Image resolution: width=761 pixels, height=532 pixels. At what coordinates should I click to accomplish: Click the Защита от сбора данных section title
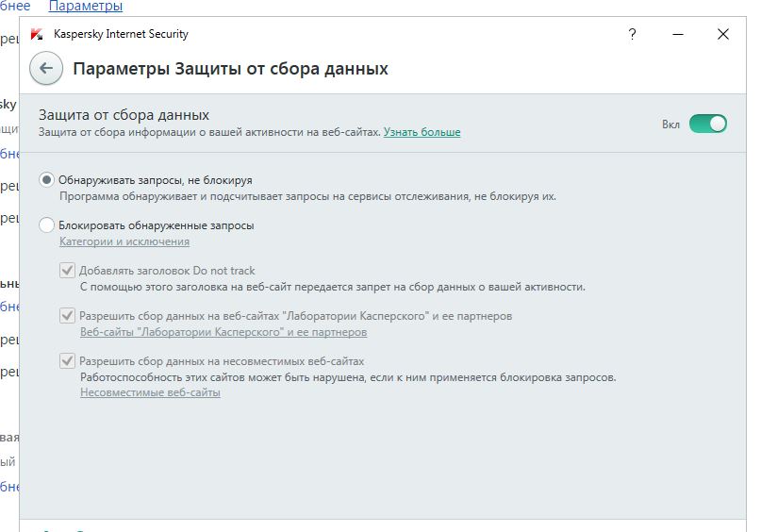[124, 115]
